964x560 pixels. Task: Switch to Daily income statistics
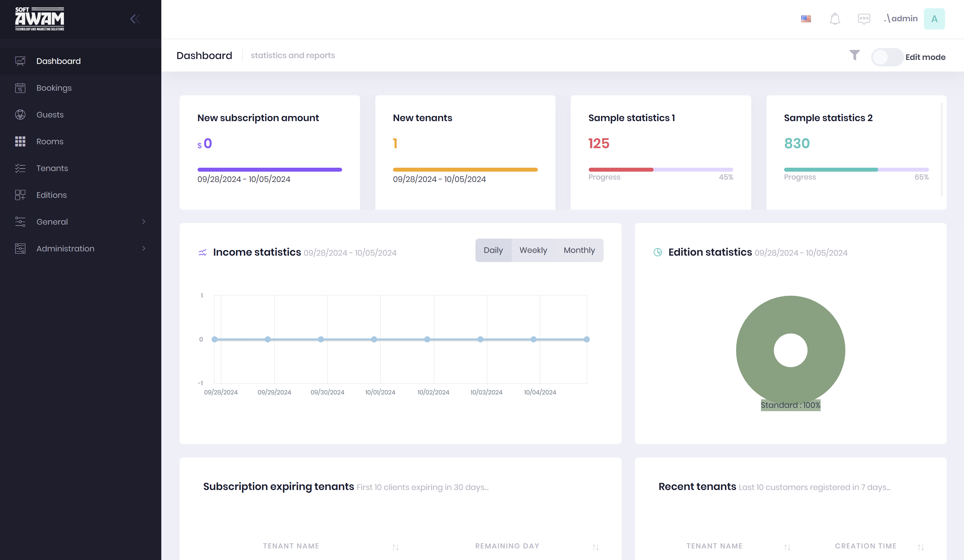tap(493, 250)
